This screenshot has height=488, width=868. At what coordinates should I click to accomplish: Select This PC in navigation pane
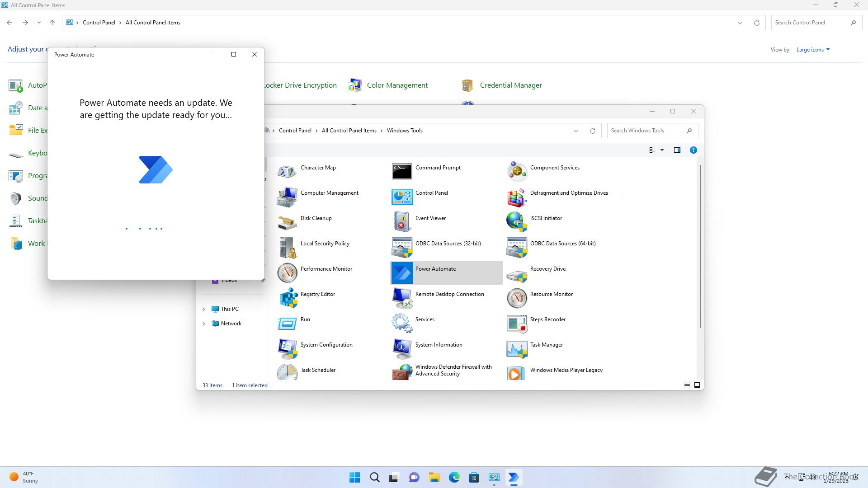(x=230, y=309)
